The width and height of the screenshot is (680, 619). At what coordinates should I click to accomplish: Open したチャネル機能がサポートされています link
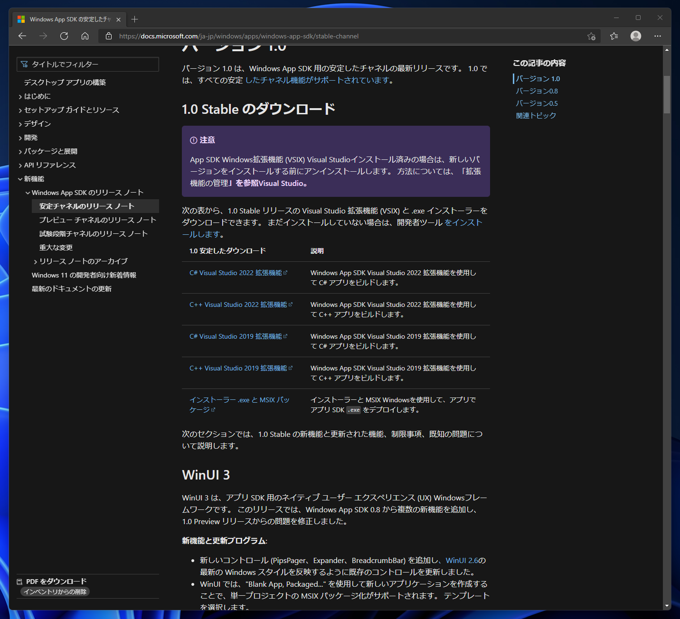(317, 80)
